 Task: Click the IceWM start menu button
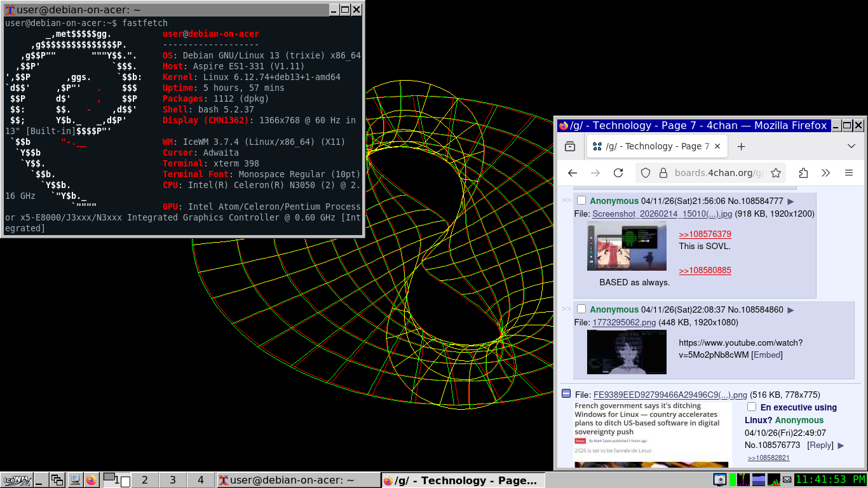pyautogui.click(x=15, y=480)
